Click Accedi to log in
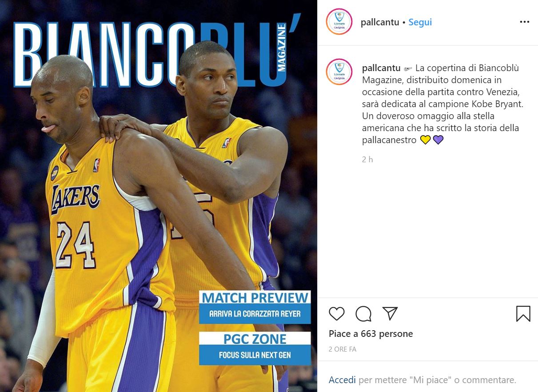This screenshot has width=538, height=392. [342, 380]
